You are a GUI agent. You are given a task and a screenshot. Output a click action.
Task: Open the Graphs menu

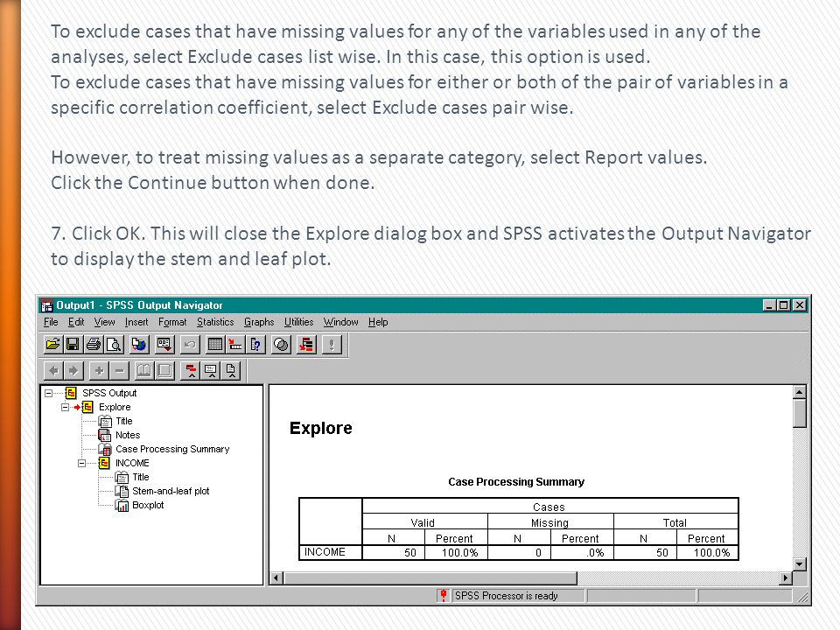259,322
